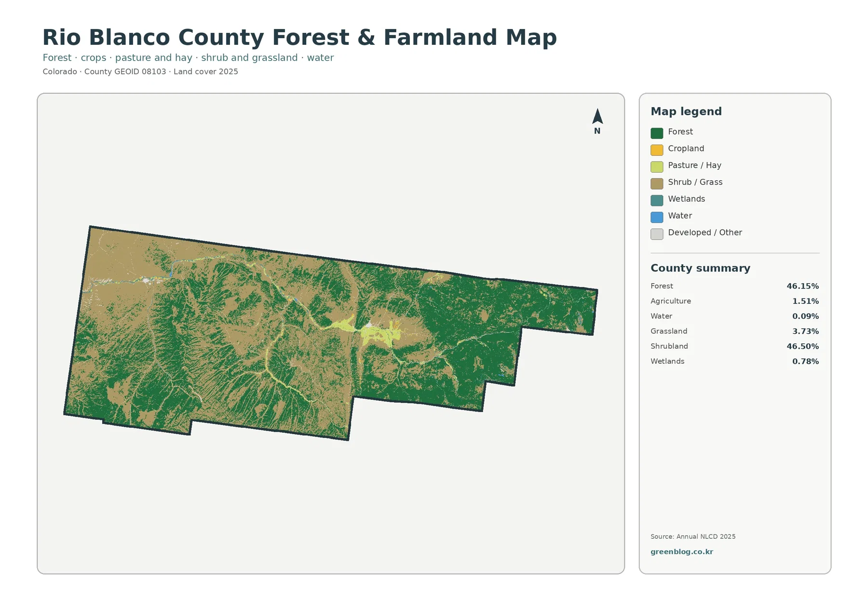The height and width of the screenshot is (614, 868).
Task: Click the Cropland orange legend swatch
Action: tap(657, 150)
